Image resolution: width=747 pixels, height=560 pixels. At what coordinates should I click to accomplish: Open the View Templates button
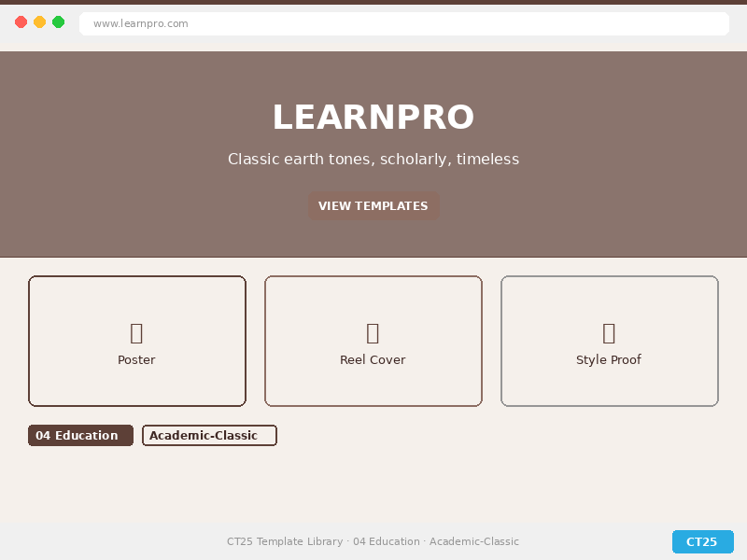click(x=373, y=206)
